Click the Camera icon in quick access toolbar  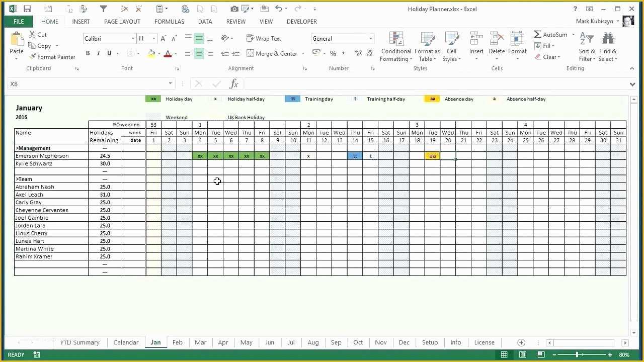(x=234, y=9)
